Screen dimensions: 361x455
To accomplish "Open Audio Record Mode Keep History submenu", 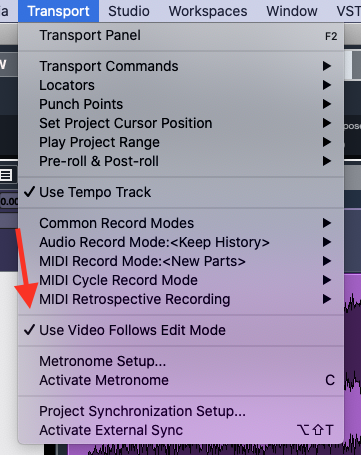I will tap(181, 242).
